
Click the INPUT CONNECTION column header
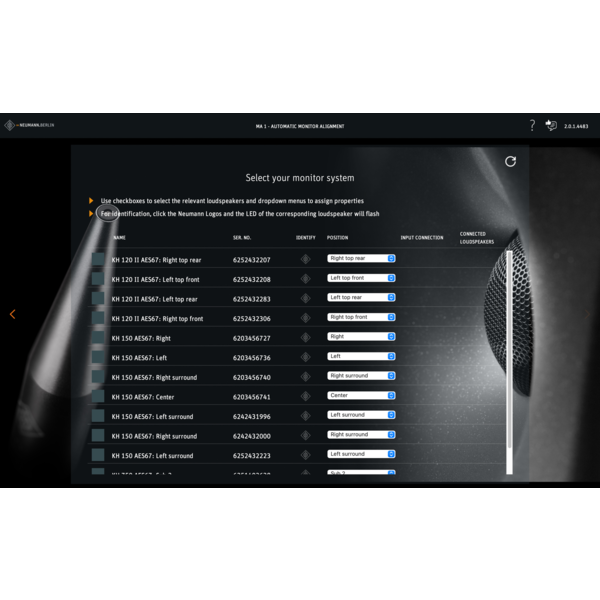pos(422,238)
